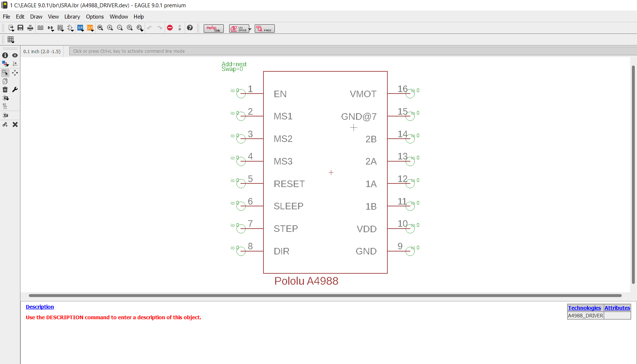Open the grid settings icon

click(x=11, y=40)
